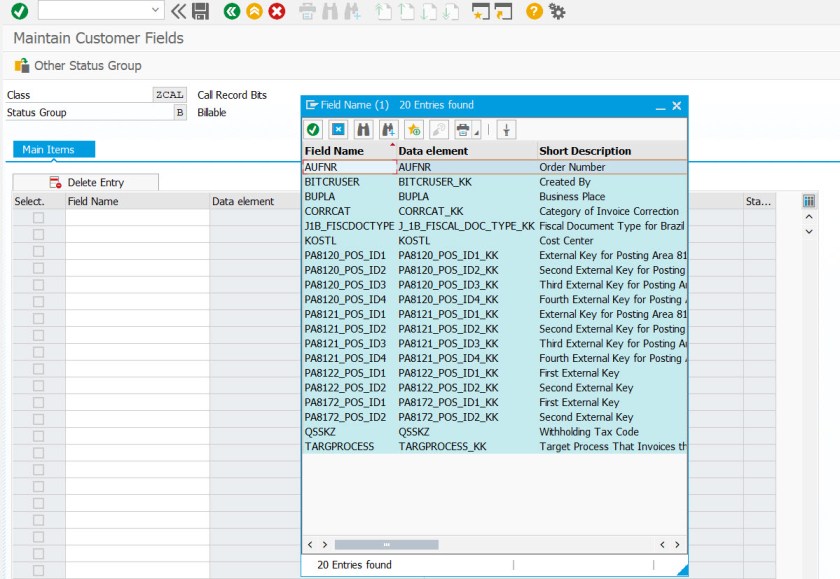The width and height of the screenshot is (840, 579).
Task: Click the red Cancel icon in toolbar
Action: point(277,12)
